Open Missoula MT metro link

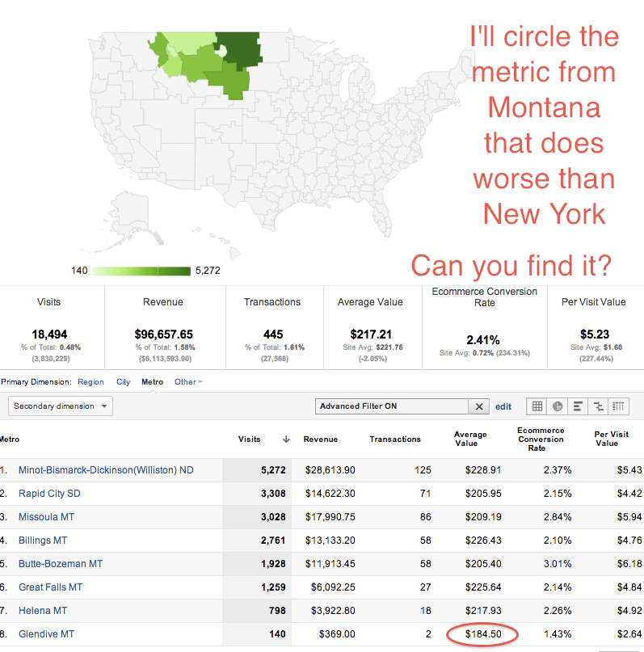[47, 517]
